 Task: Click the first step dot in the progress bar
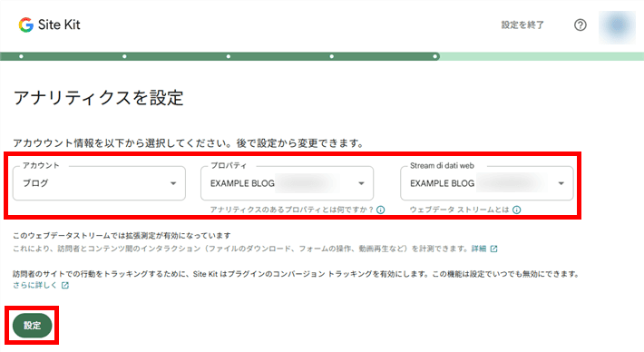point(21,56)
